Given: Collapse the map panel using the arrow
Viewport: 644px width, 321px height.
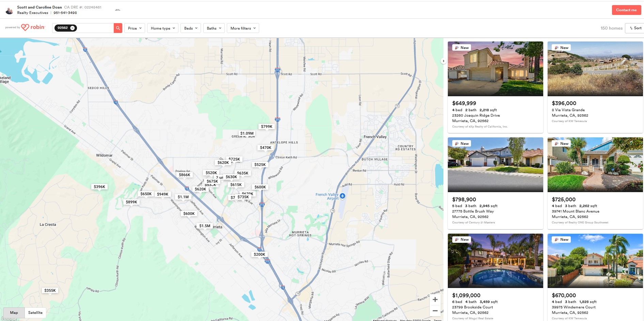Looking at the screenshot, I should tap(443, 61).
